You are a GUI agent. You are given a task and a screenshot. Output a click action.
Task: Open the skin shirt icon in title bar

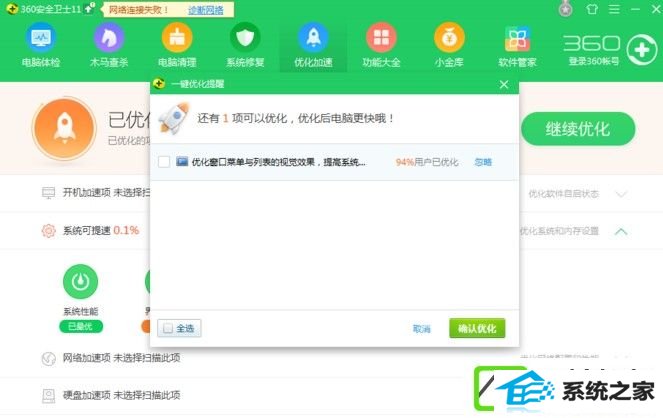pos(592,9)
